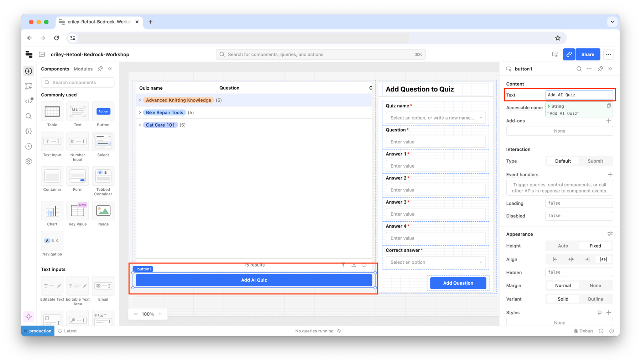Collapse the inspector panel
The height and width of the screenshot is (364, 641).
pyautogui.click(x=610, y=69)
